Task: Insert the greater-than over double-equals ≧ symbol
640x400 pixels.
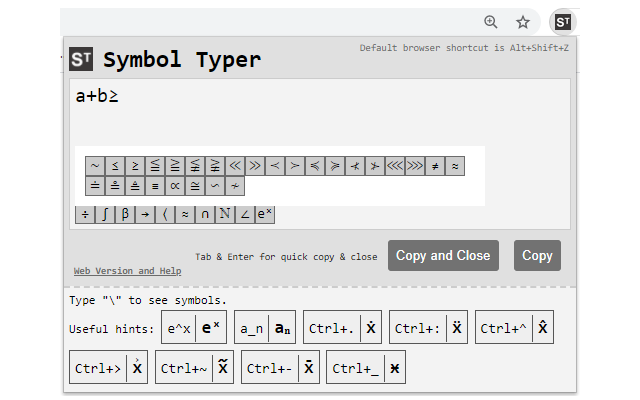Action: 175,166
